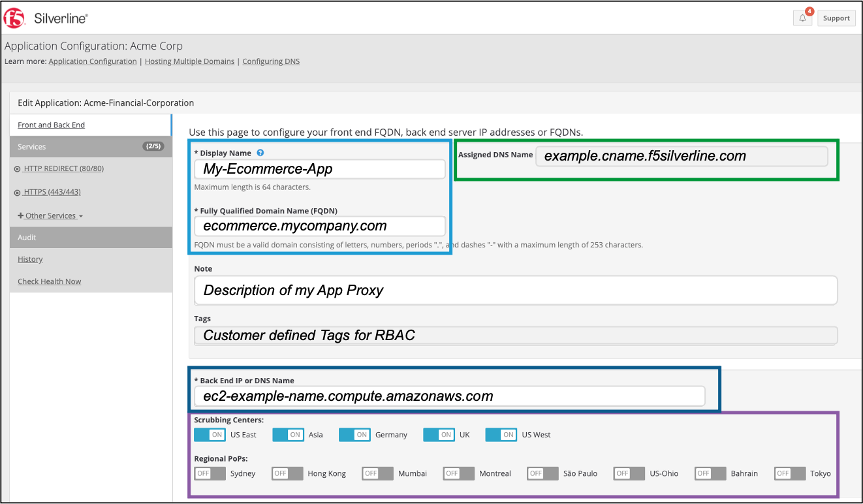Disable the US East scrubbing center
Viewport: 863px width, 504px height.
click(210, 434)
